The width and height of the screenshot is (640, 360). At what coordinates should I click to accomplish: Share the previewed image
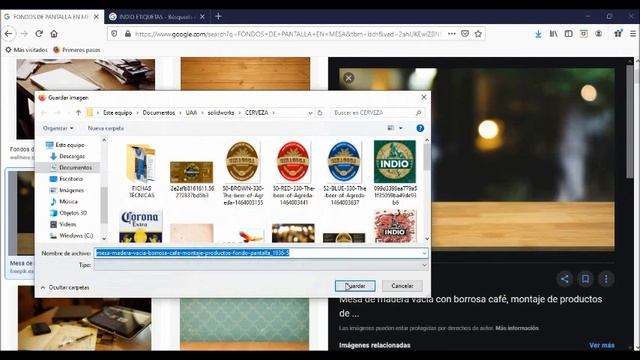[x=565, y=279]
